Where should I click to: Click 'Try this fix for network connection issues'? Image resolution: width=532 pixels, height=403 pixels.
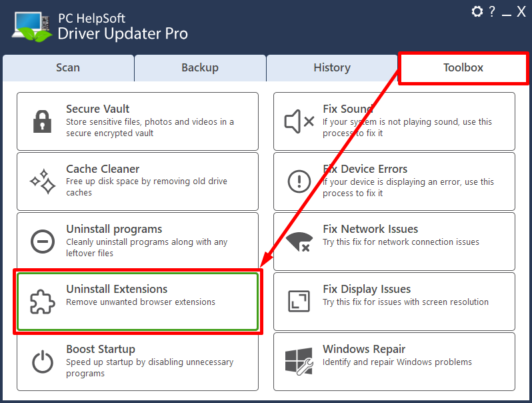tap(401, 242)
